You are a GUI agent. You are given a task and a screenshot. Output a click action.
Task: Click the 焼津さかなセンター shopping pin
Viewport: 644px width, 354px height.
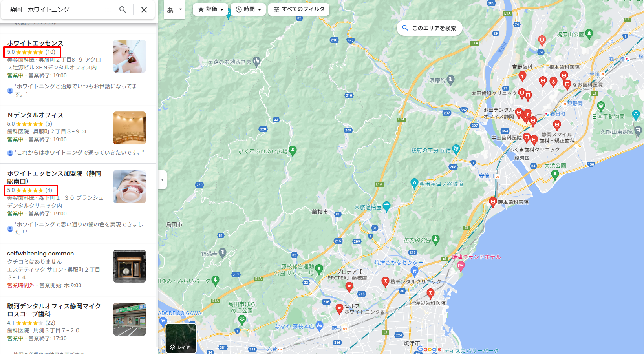pos(414,271)
